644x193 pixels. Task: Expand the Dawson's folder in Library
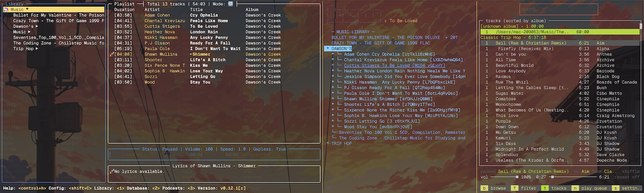(x=37, y=26)
